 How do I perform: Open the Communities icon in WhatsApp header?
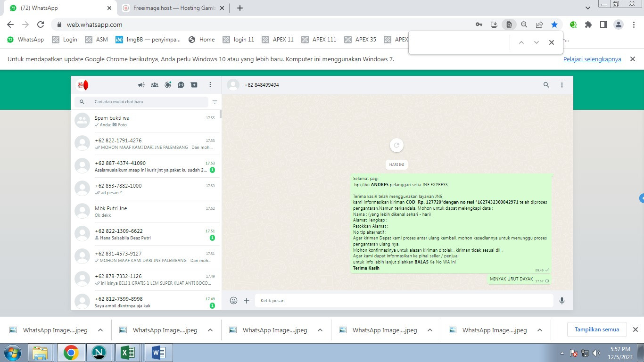point(155,85)
